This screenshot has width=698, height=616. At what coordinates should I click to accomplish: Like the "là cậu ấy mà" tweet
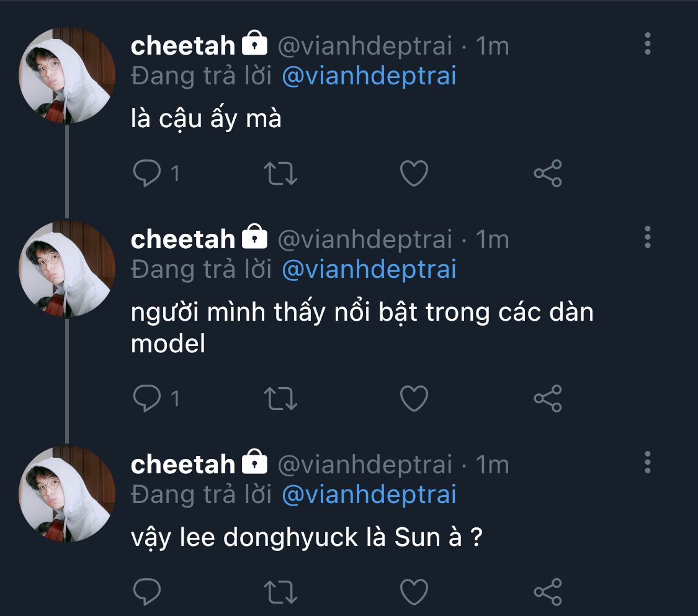coord(414,173)
